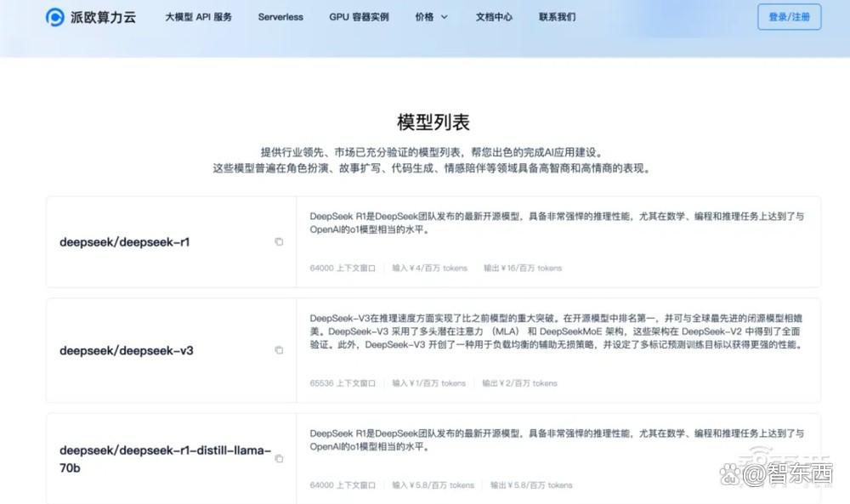Open the Serverless menu item

280,17
